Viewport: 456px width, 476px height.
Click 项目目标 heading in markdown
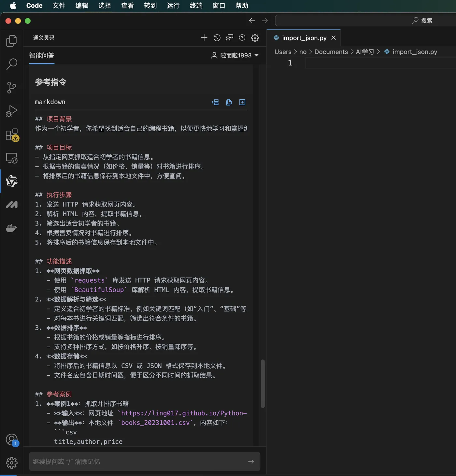(59, 148)
